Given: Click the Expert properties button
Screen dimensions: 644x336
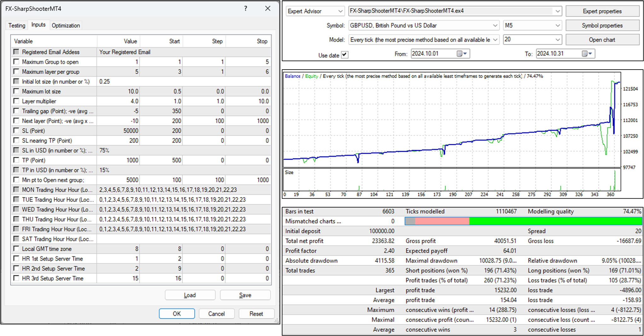Looking at the screenshot, I should pyautogui.click(x=602, y=11).
